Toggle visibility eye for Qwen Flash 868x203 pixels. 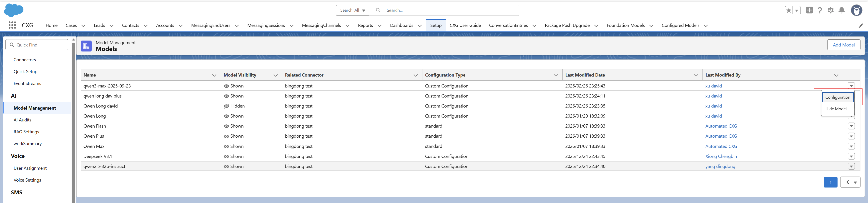(226, 126)
